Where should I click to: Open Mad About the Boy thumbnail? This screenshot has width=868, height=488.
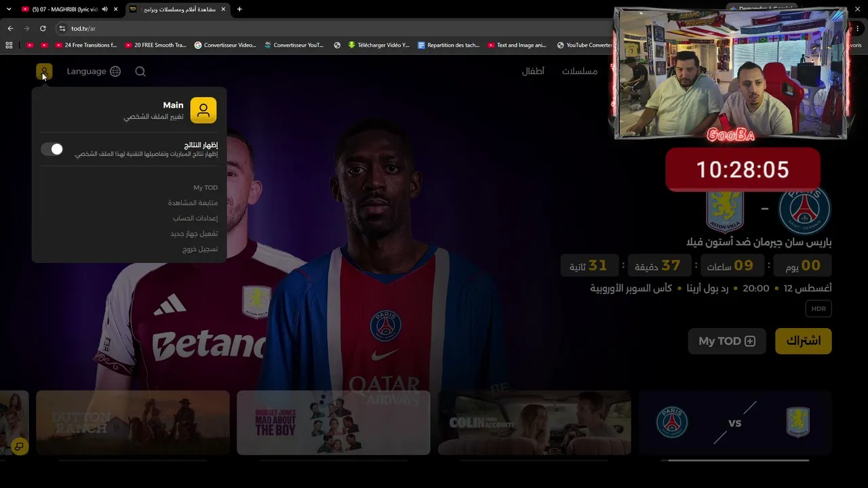tap(334, 423)
